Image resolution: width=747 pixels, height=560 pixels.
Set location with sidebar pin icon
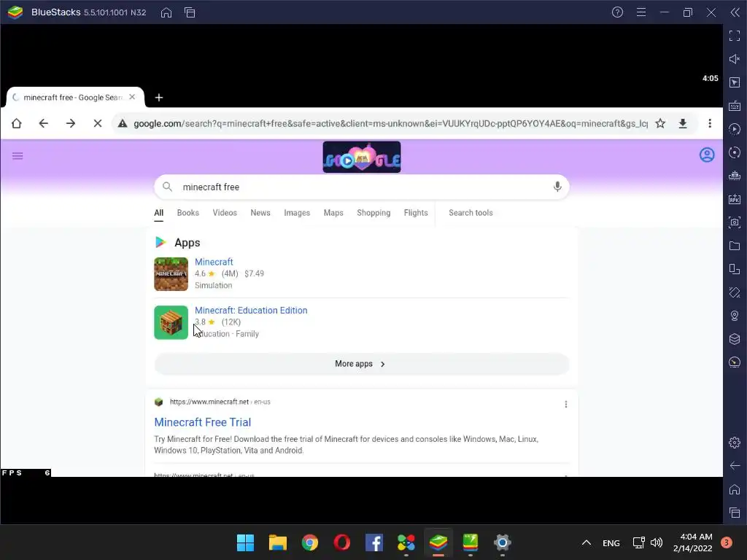point(735,316)
